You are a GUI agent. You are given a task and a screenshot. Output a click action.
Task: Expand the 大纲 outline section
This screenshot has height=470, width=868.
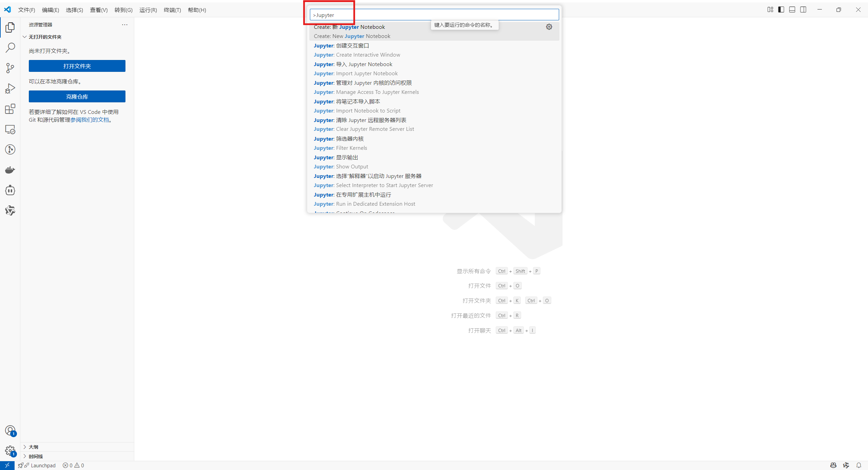77,447
